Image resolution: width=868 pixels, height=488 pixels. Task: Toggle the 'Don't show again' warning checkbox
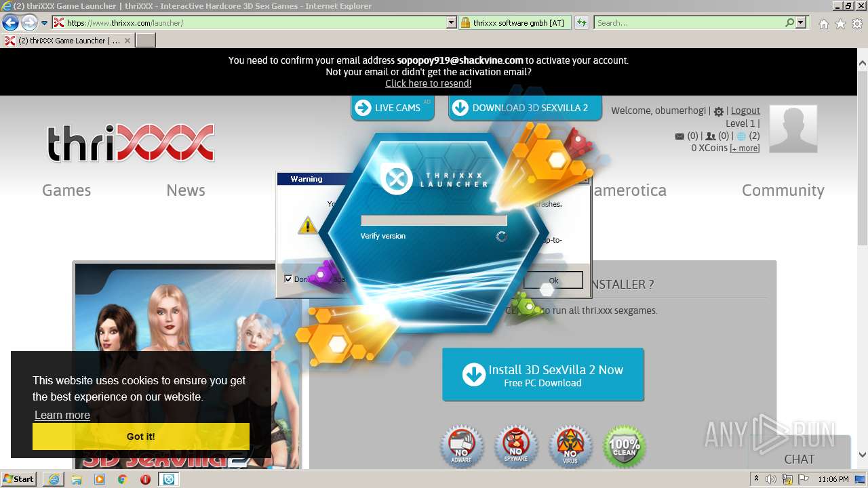[x=288, y=279]
